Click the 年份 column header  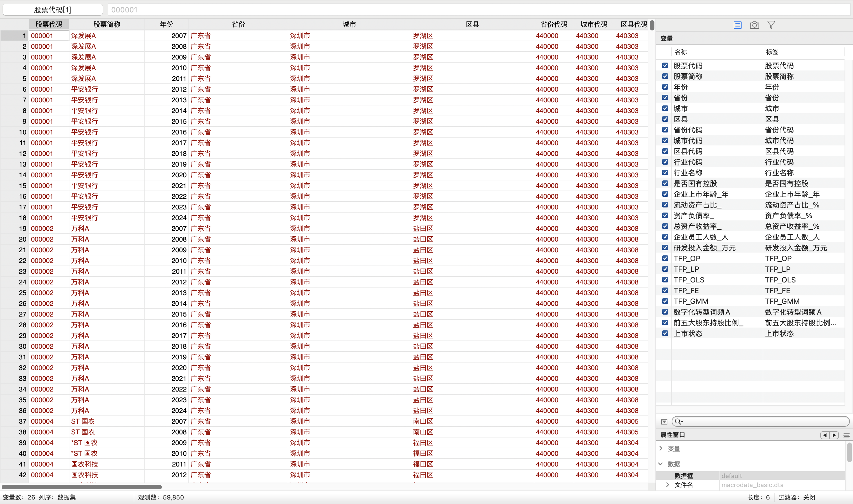pos(166,25)
